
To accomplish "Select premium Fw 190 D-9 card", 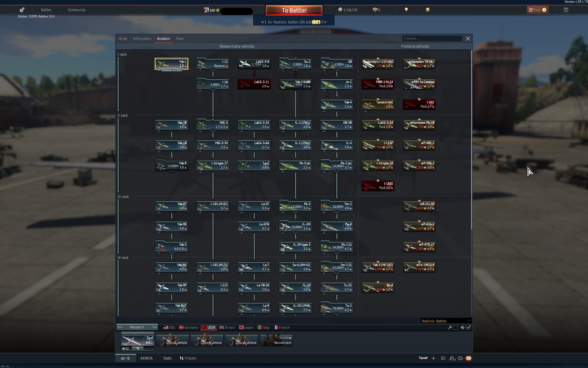I will (419, 267).
